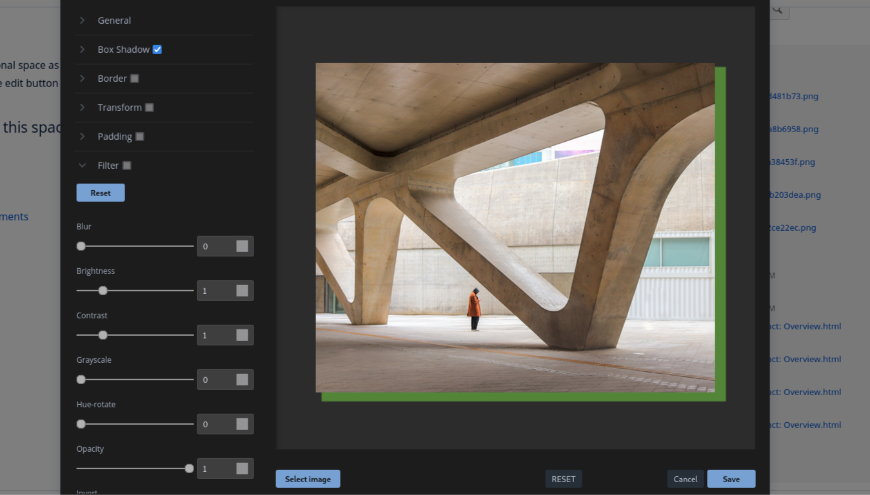Collapse the Filter section chevron
Viewport: 870px width, 495px height.
coord(82,165)
